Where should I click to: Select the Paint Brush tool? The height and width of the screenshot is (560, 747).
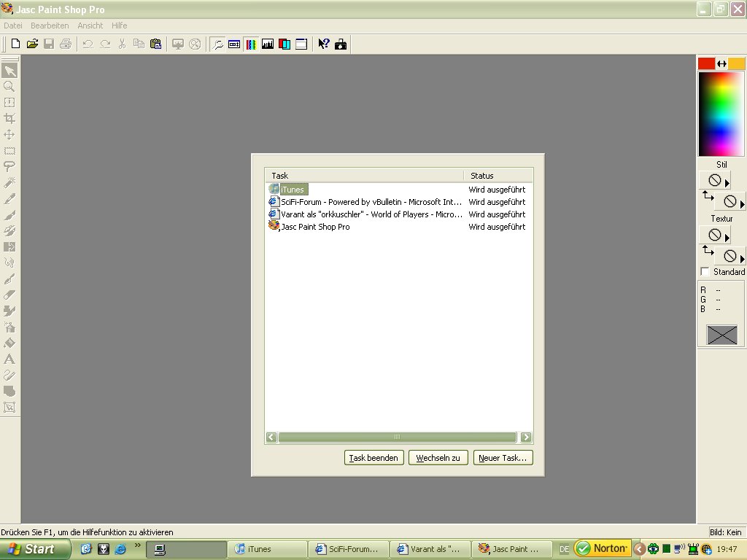9,215
